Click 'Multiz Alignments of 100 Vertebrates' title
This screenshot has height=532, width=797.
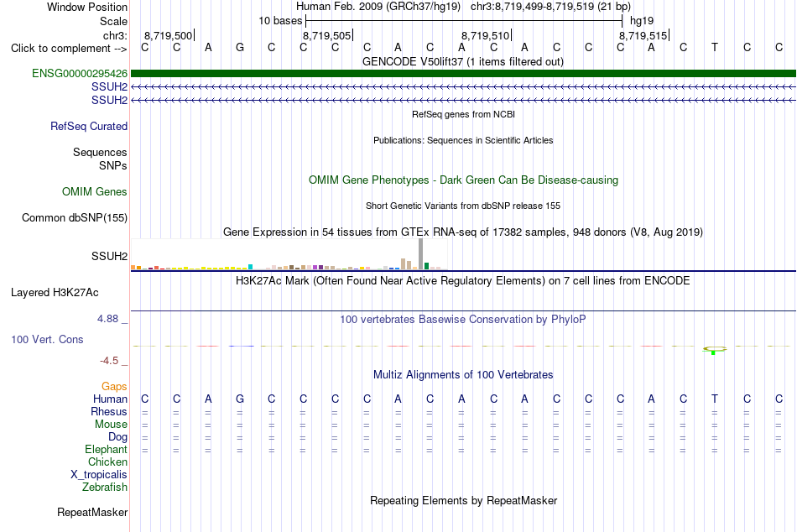pyautogui.click(x=463, y=375)
